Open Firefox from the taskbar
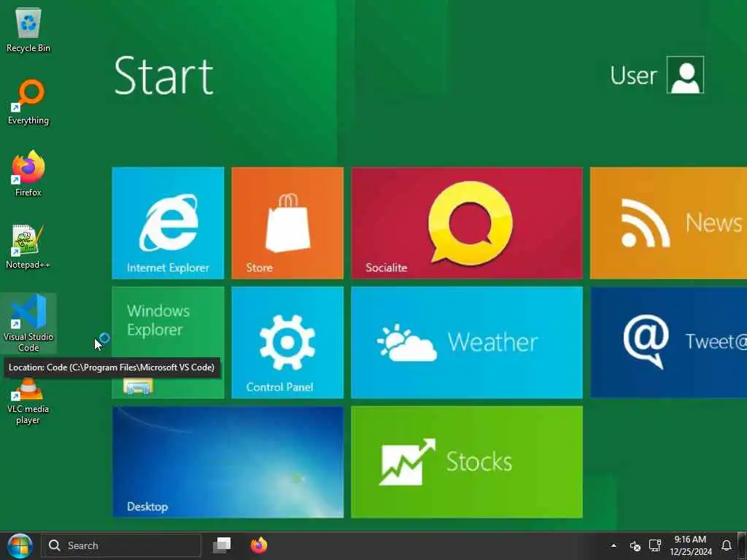 click(x=259, y=545)
